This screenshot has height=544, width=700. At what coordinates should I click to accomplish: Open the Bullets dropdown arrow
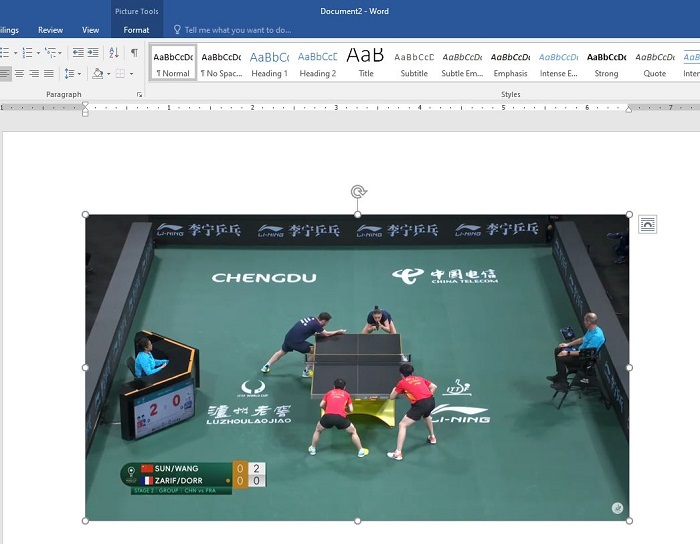(15, 53)
